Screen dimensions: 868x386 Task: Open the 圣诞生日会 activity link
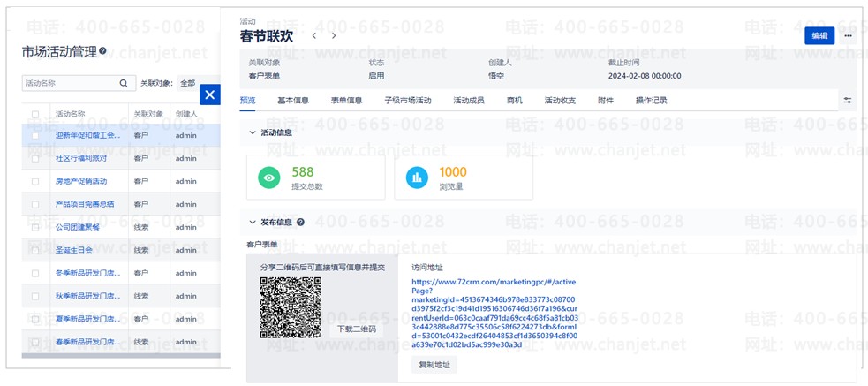[73, 250]
